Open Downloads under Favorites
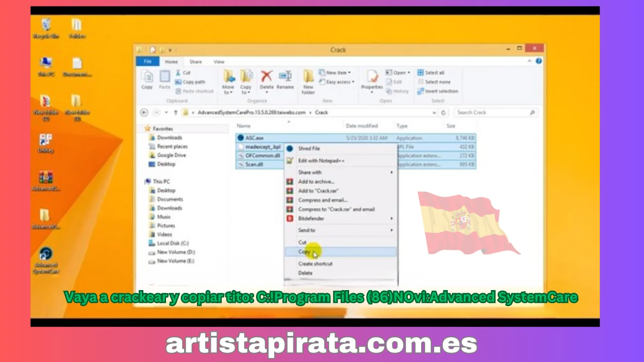Viewport: 644px width, 362px height. (x=166, y=138)
